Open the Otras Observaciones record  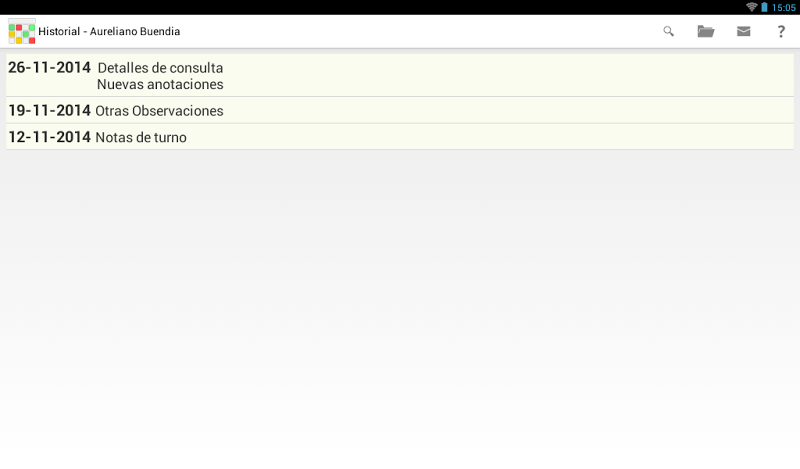coord(159,111)
